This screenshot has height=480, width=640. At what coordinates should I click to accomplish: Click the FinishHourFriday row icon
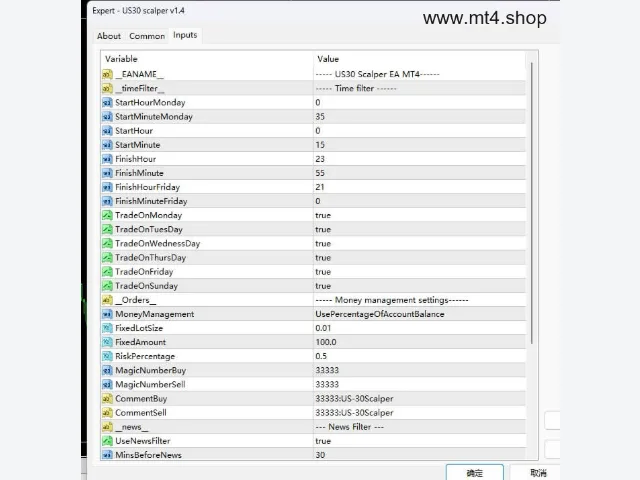[x=107, y=187]
